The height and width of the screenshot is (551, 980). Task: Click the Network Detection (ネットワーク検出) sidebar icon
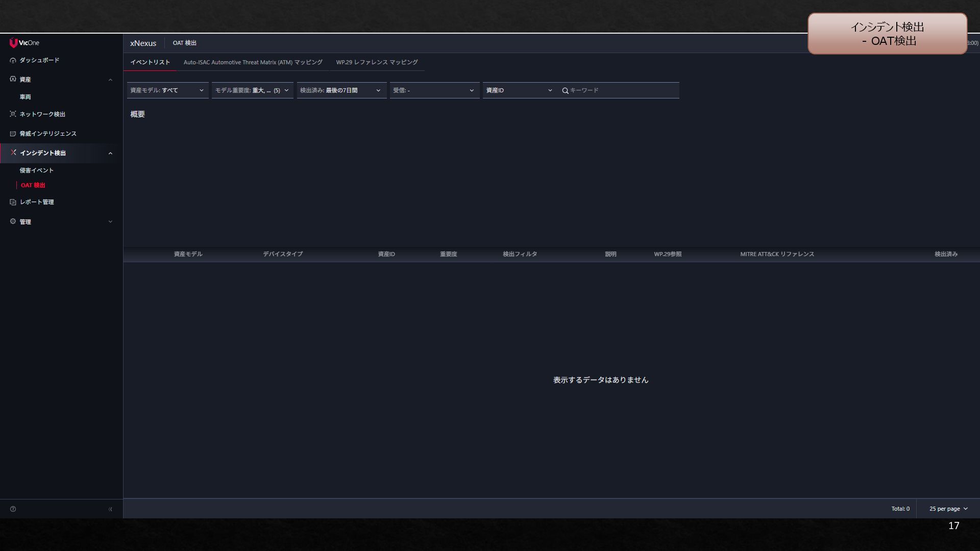tap(13, 114)
